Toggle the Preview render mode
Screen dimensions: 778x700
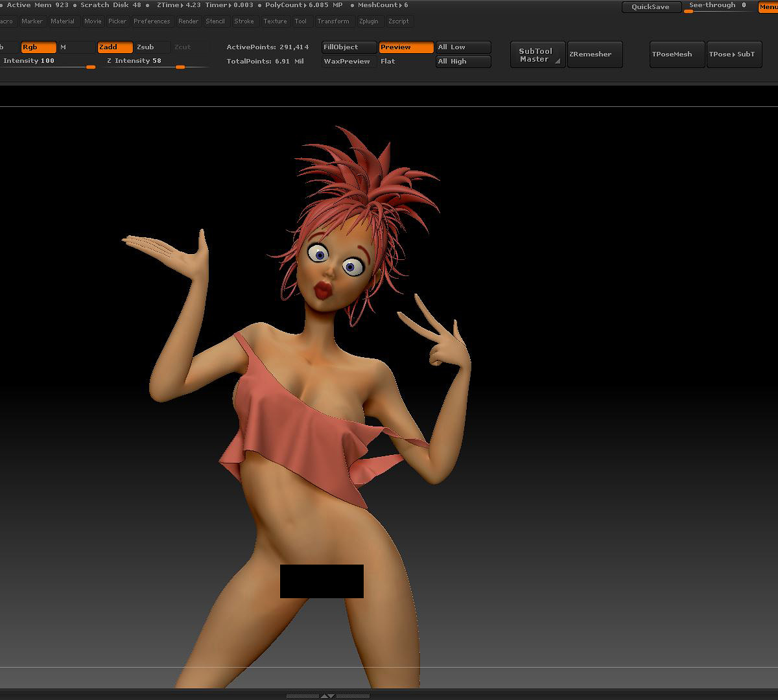tap(406, 47)
